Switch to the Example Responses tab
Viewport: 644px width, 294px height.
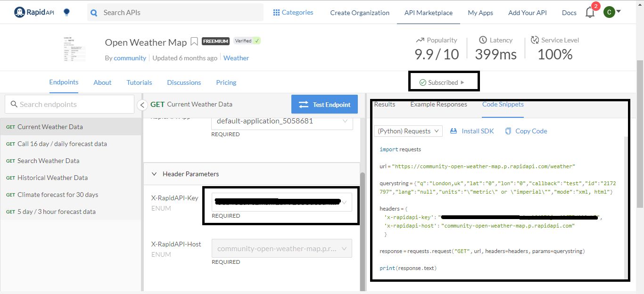click(438, 104)
